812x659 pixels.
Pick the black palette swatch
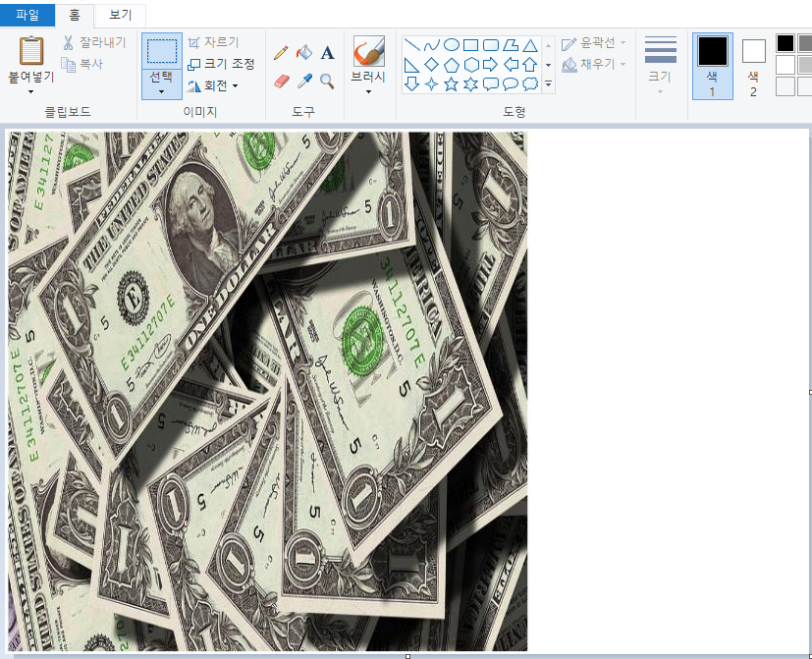(785, 43)
